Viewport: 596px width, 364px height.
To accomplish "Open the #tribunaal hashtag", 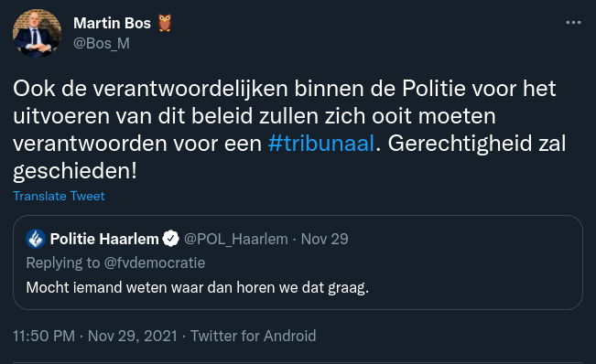I will click(321, 144).
